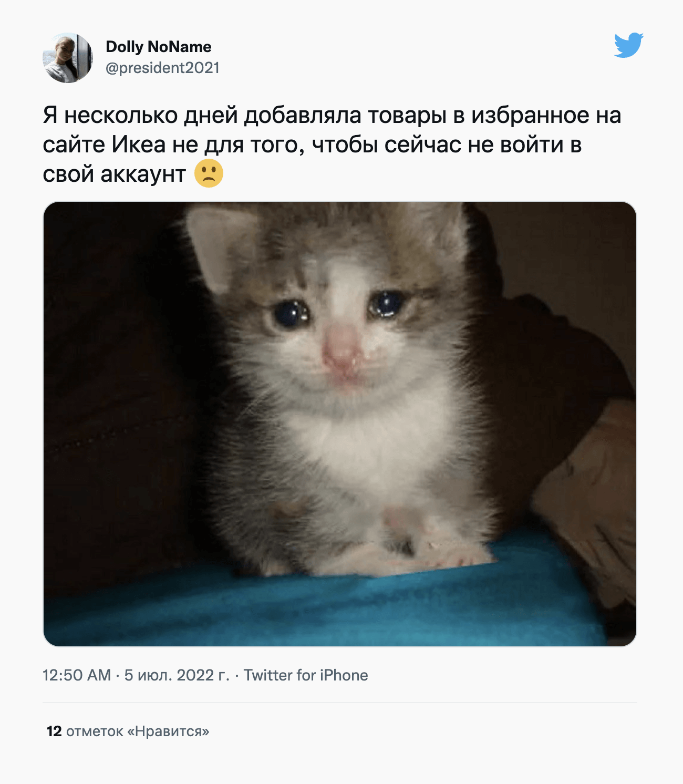
Task: View the отметок «Нравится» likes list
Action: click(138, 731)
